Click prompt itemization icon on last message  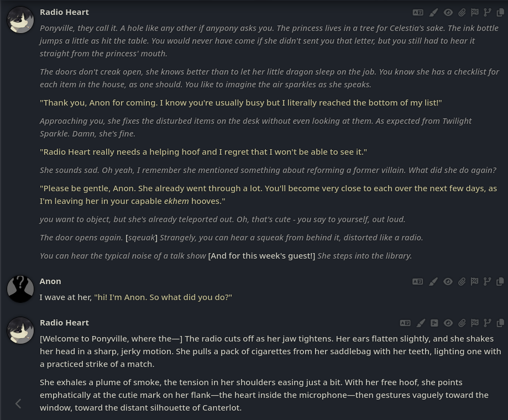(434, 323)
